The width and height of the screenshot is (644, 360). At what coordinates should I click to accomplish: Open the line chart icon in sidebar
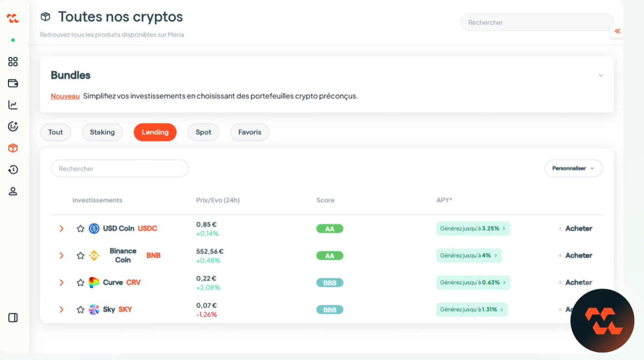pos(13,105)
